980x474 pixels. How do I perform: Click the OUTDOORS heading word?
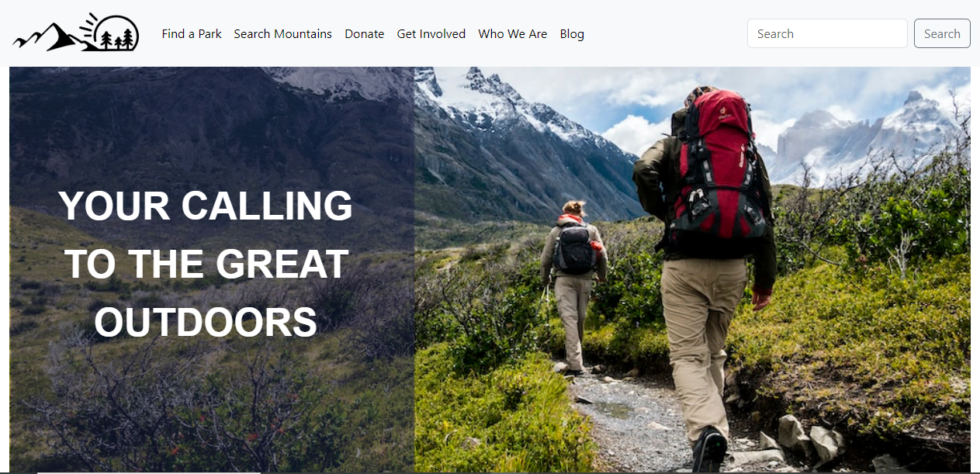pos(206,322)
